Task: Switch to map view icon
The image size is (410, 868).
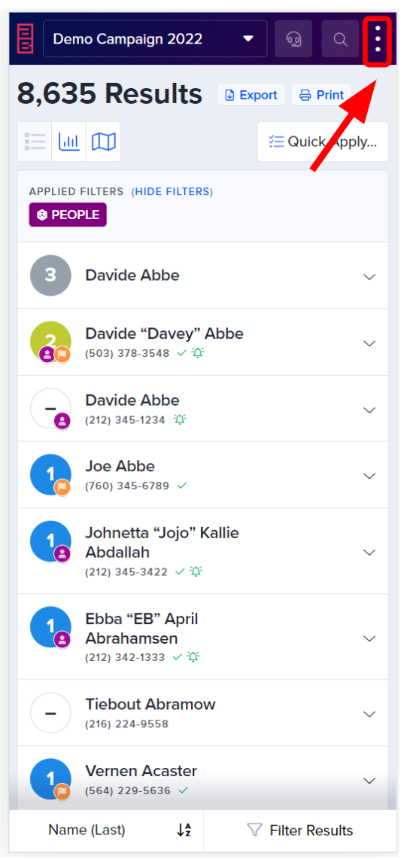Action: coord(104,142)
